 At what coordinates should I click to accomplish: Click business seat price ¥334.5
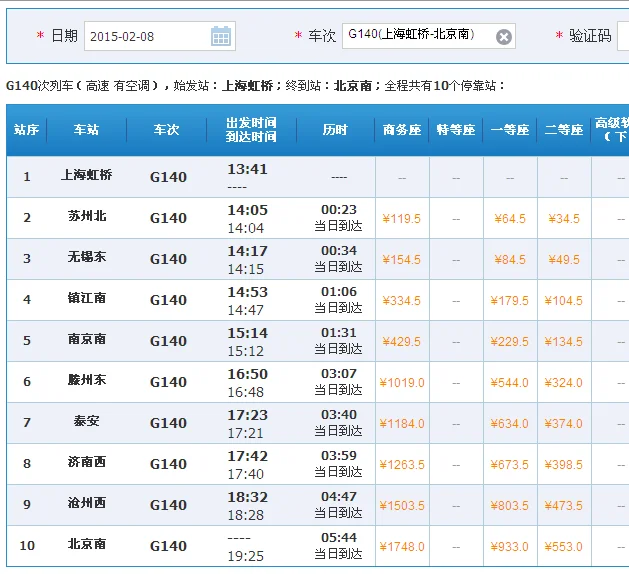pyautogui.click(x=402, y=301)
